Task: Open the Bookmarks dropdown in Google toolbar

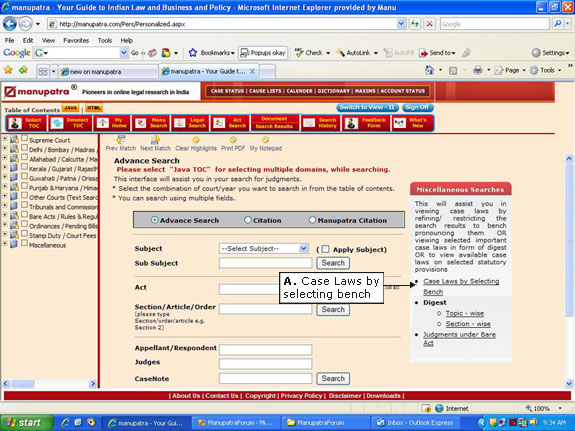Action: coord(212,53)
